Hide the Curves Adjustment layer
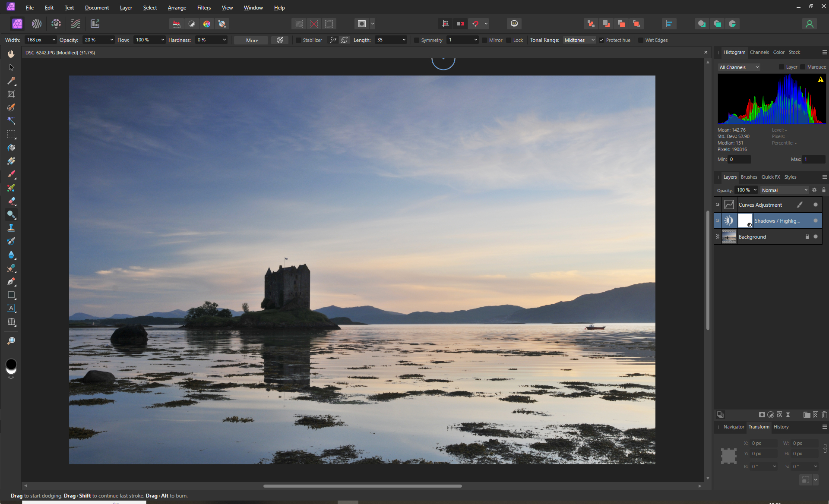This screenshot has height=504, width=829. coord(816,205)
